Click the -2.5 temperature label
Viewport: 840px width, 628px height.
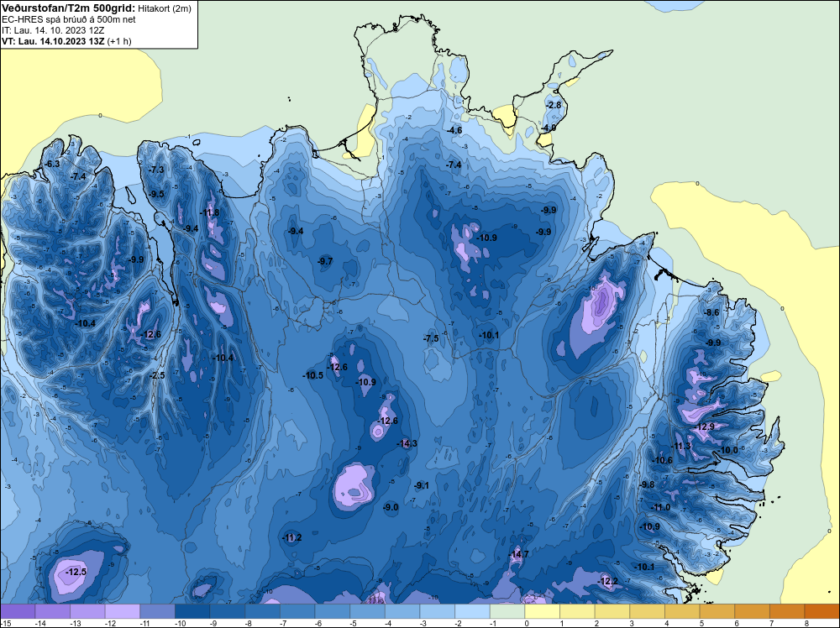pos(158,376)
